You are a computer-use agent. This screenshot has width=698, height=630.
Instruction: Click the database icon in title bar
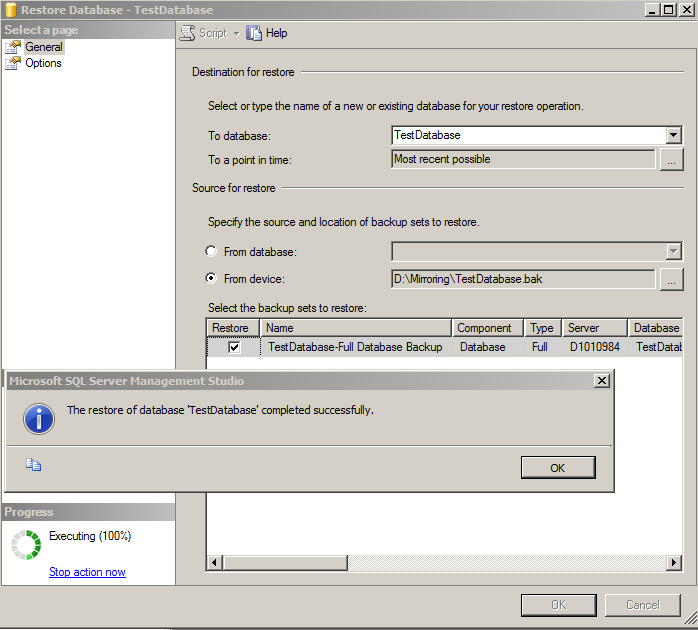pos(11,10)
